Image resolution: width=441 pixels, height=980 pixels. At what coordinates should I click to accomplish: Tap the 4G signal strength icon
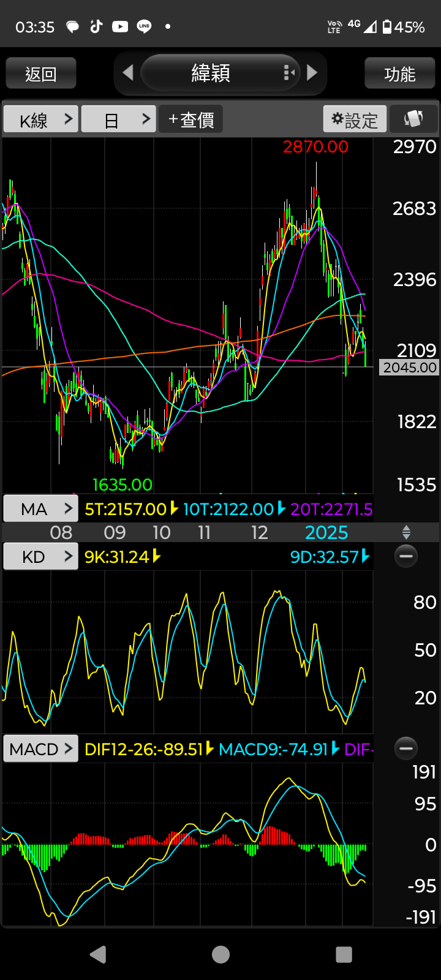pyautogui.click(x=362, y=26)
